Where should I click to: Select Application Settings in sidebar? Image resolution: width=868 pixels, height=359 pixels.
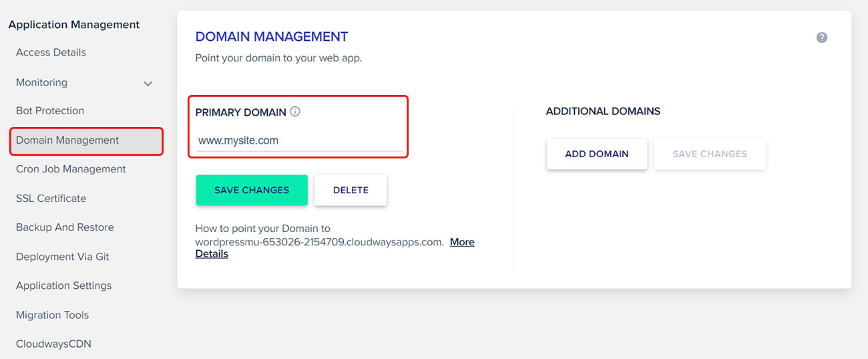[64, 285]
